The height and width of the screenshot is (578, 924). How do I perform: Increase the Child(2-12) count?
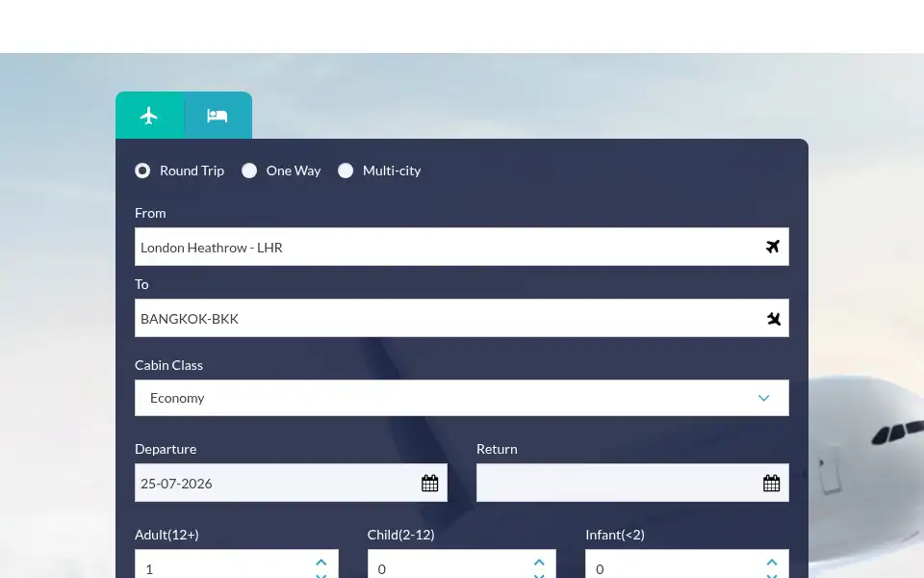[x=539, y=562]
